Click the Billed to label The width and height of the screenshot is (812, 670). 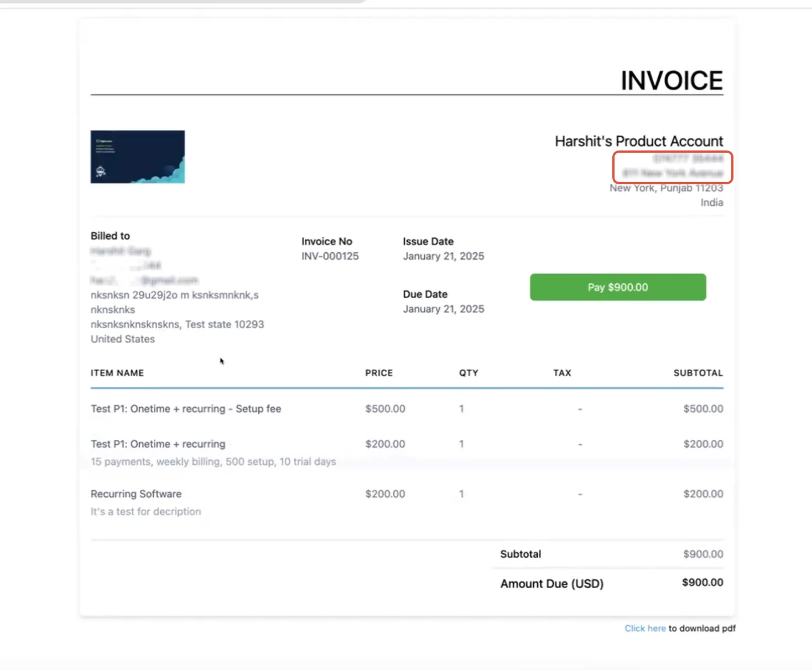(x=110, y=236)
